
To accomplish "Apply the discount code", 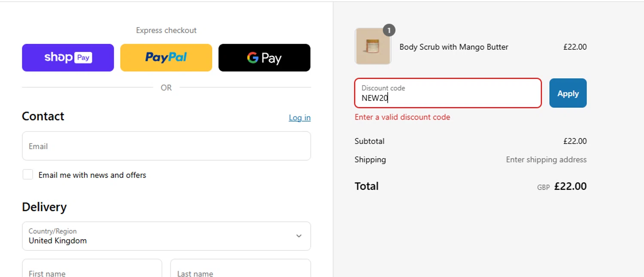I will [568, 93].
